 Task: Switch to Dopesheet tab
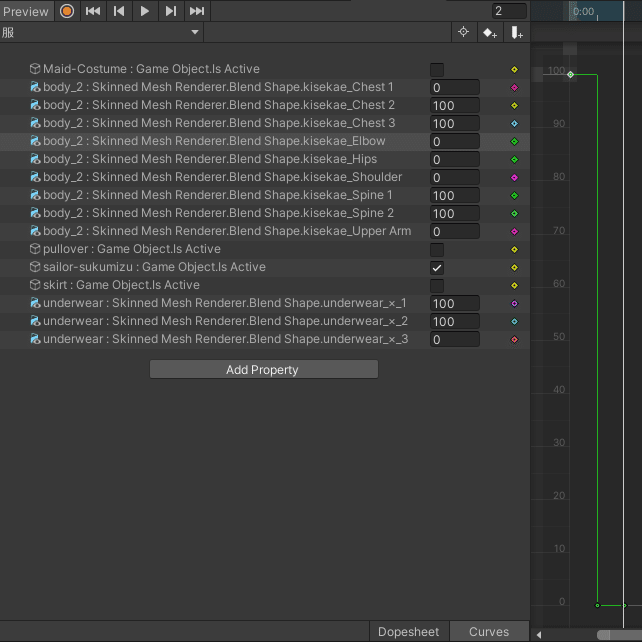pyautogui.click(x=409, y=632)
